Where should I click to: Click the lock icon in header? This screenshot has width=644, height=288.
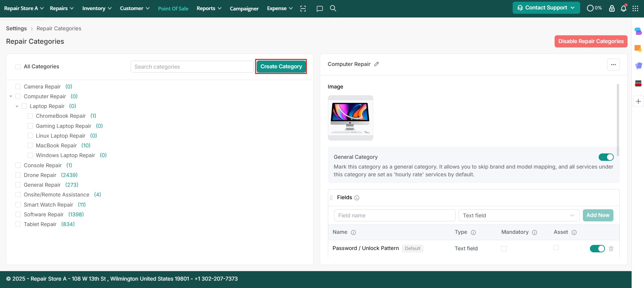click(x=612, y=8)
